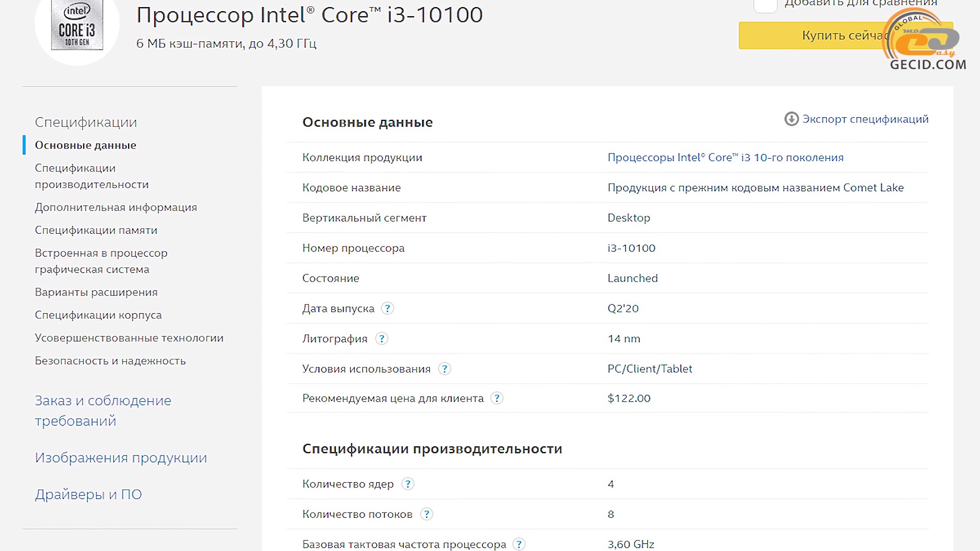Go to Спецификации корпуса in sidebar
Image resolution: width=980 pixels, height=551 pixels.
click(98, 315)
